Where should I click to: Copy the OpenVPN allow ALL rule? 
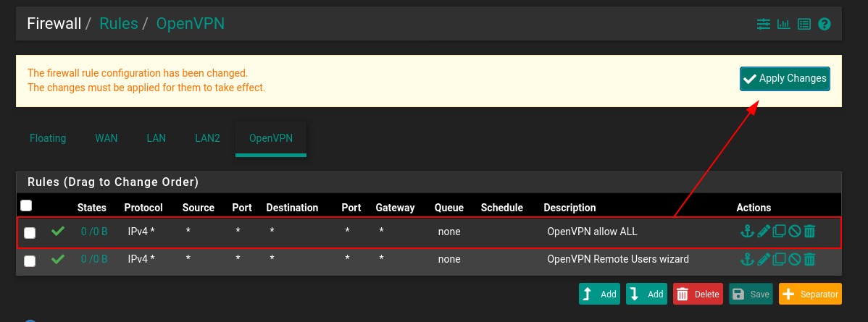(779, 232)
